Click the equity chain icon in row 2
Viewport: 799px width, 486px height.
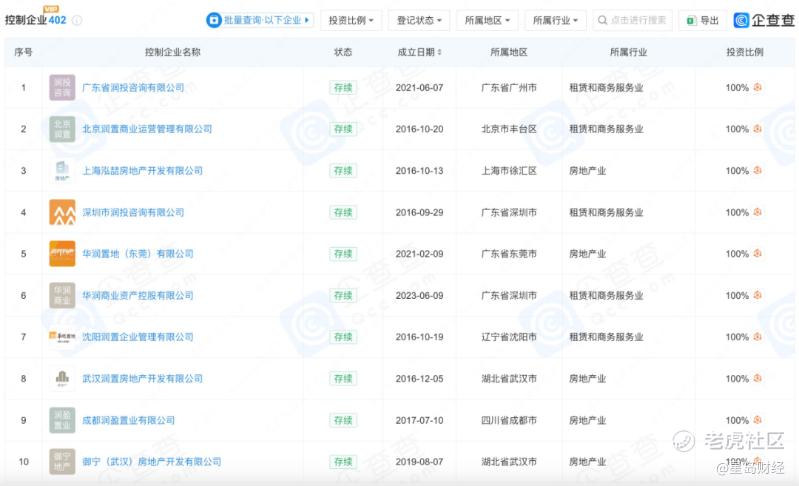pos(758,129)
